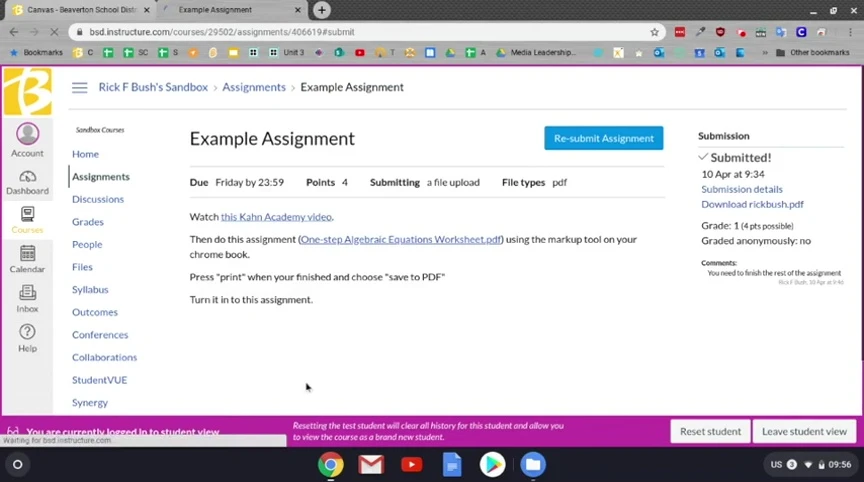This screenshot has height=482, width=864.
Task: Close the Example Assignment tab
Action: (x=298, y=10)
